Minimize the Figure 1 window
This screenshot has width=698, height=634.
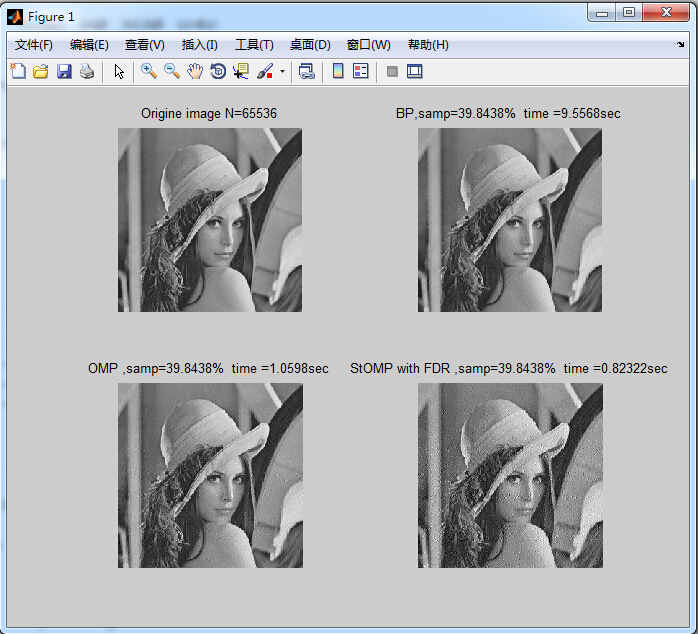pyautogui.click(x=602, y=13)
